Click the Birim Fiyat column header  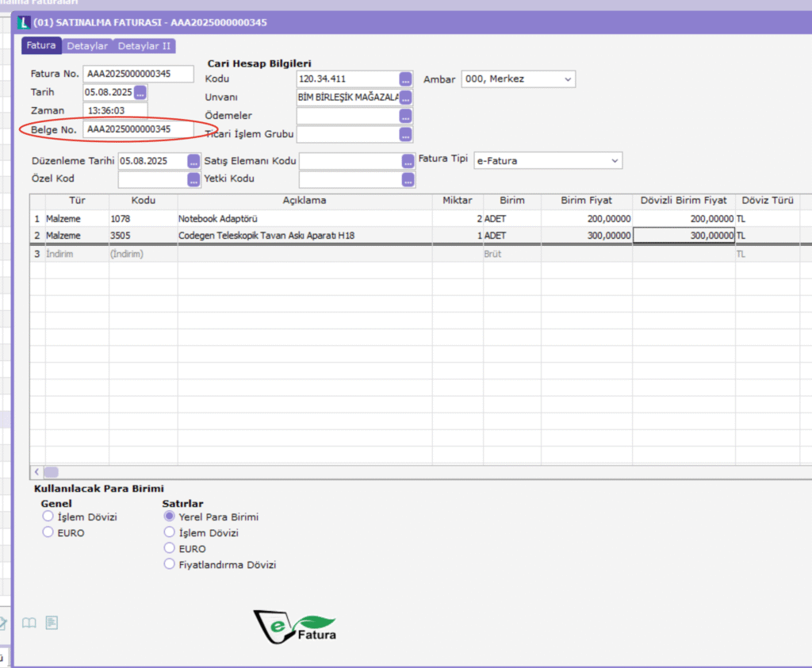[x=586, y=200]
